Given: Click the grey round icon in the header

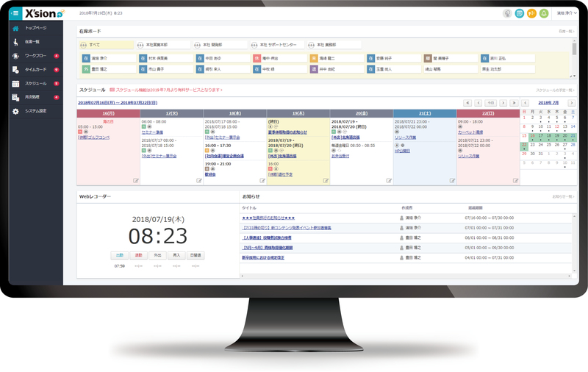Looking at the screenshot, I should pos(507,13).
